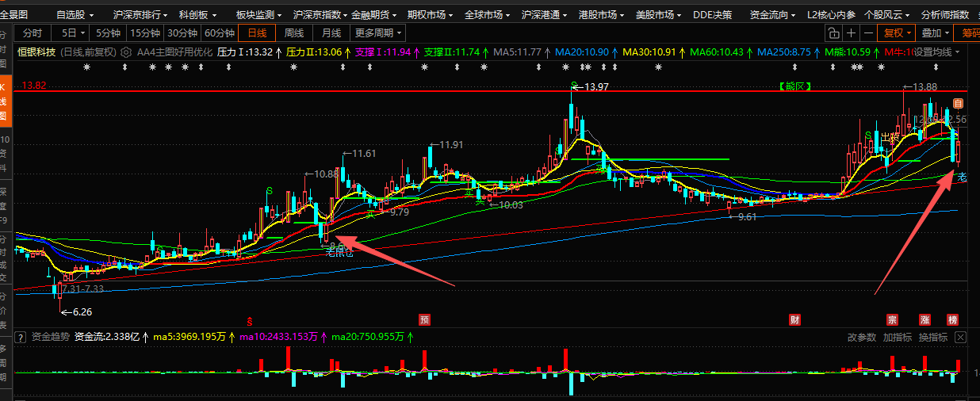Viewport: 980px width, 401px height.
Task: Click the orange note icon near 13.88
Action: click(958, 104)
